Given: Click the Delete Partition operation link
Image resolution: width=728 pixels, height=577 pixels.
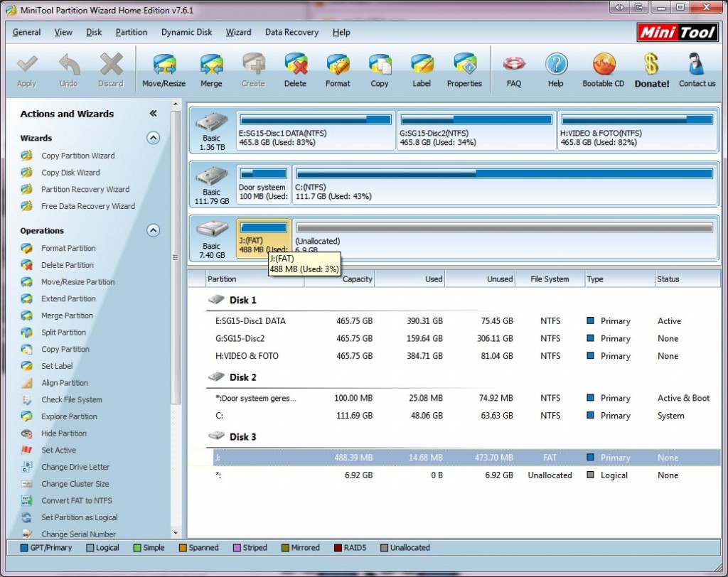Looking at the screenshot, I should pyautogui.click(x=68, y=264).
